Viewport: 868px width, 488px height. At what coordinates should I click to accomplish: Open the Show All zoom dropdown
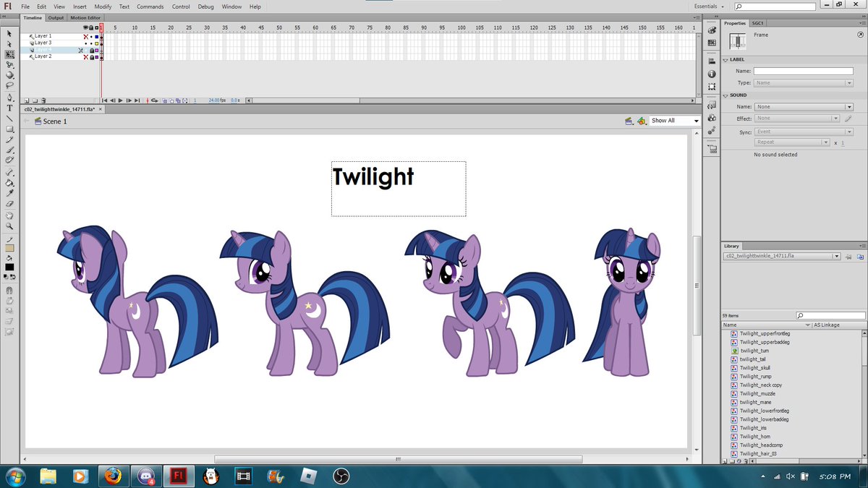pyautogui.click(x=675, y=121)
